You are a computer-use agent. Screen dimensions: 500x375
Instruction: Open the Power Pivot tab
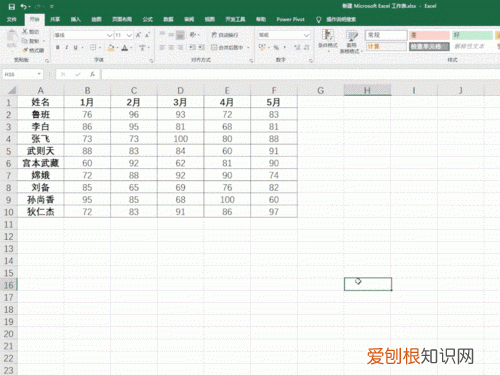coord(290,19)
